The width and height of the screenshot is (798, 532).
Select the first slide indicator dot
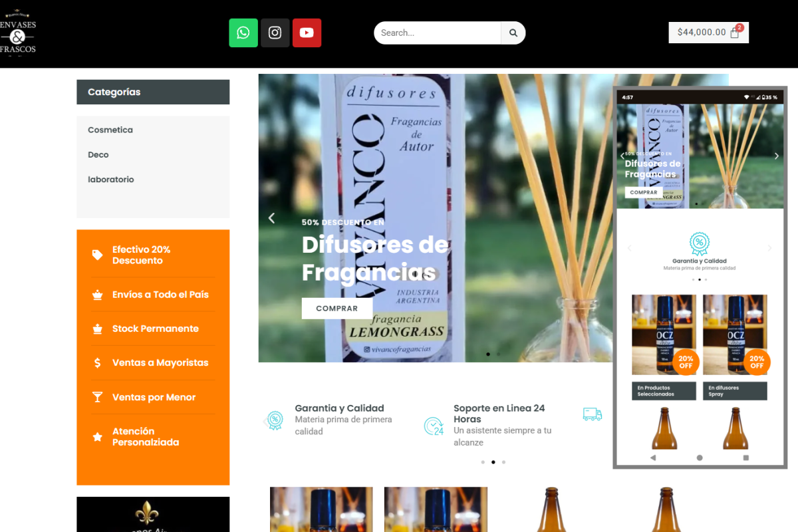(x=487, y=354)
